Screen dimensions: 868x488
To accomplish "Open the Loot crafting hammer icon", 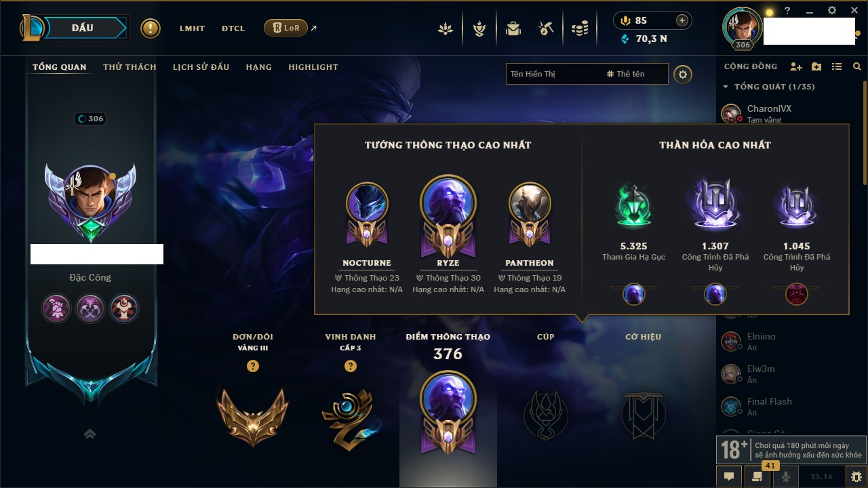I will click(x=546, y=28).
